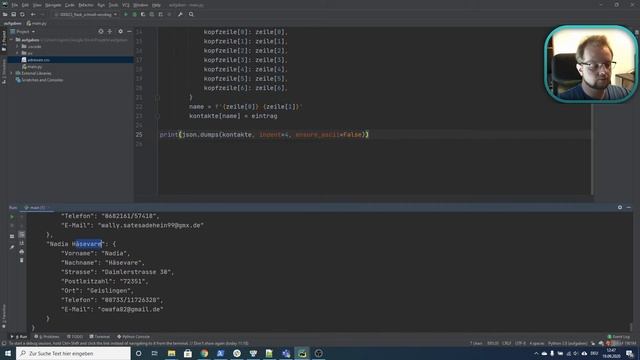Hide the Project panel with the minus icon
Screen dimensions: 640x360
point(129,31)
